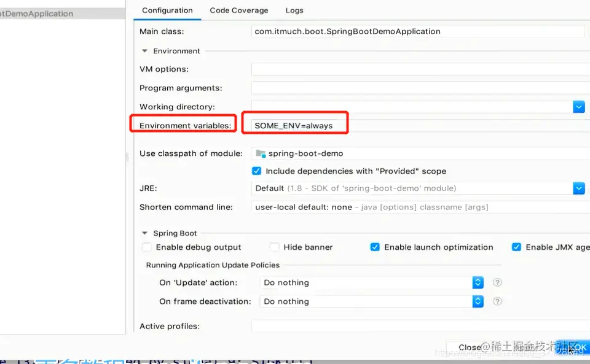Collapse the Spring Boot section

pos(144,233)
